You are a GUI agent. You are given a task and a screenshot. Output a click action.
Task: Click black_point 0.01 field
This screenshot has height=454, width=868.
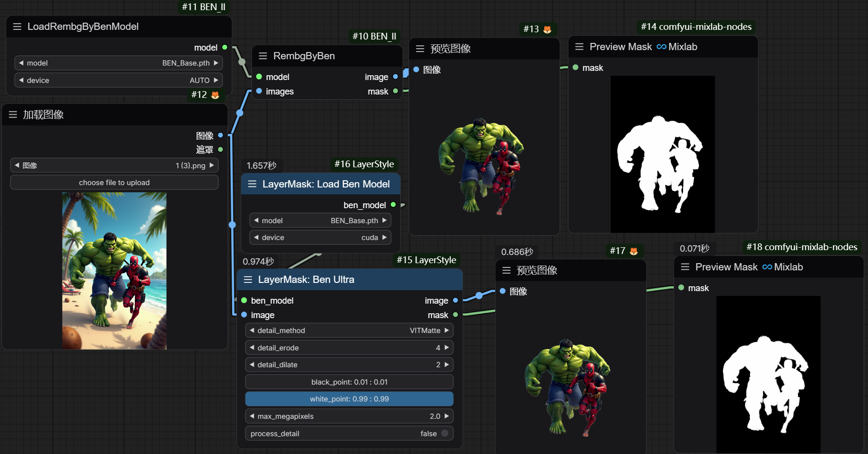click(349, 382)
